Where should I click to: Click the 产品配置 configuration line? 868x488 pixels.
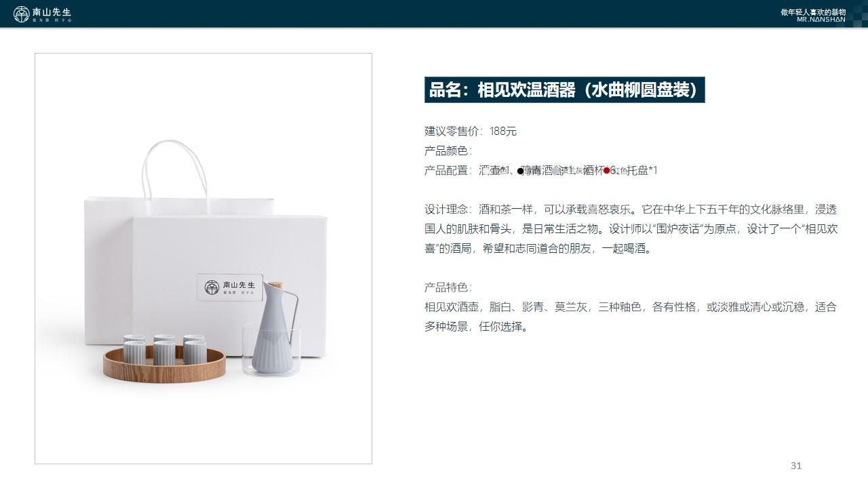click(x=541, y=171)
